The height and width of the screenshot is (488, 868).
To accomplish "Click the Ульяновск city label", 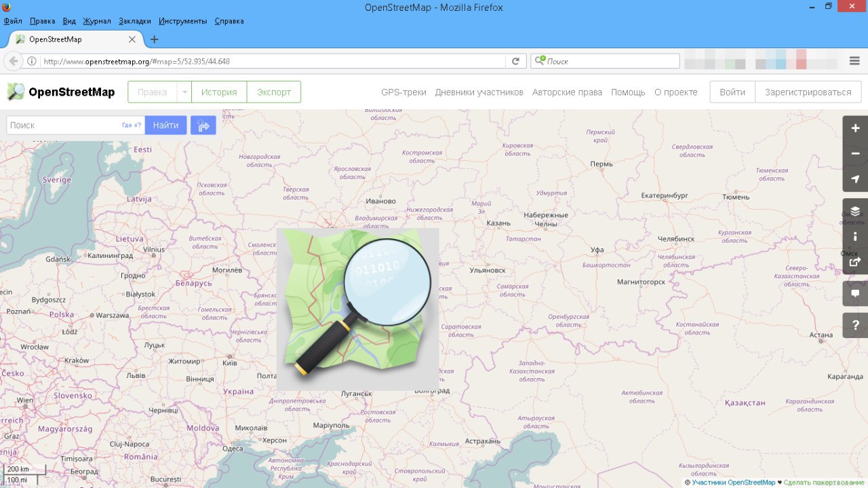I will point(488,270).
